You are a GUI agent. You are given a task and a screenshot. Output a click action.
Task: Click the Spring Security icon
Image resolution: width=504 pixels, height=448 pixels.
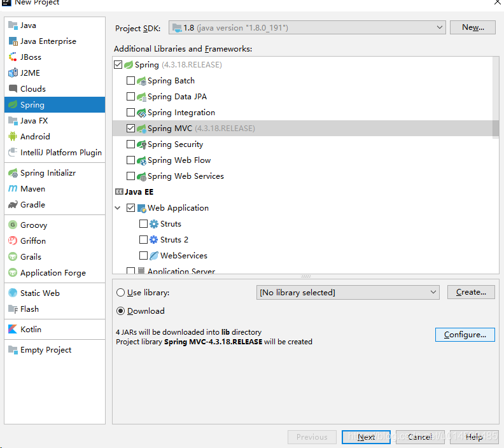click(x=141, y=144)
